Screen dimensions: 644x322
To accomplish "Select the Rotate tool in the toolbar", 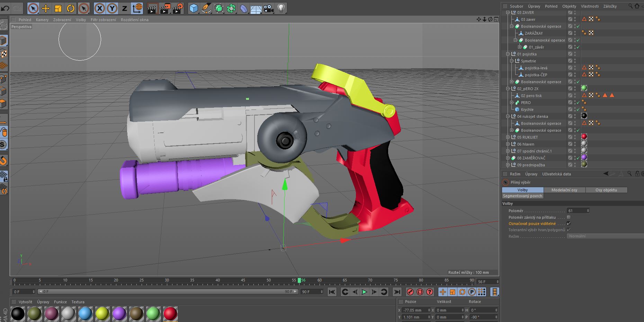I will (71, 8).
